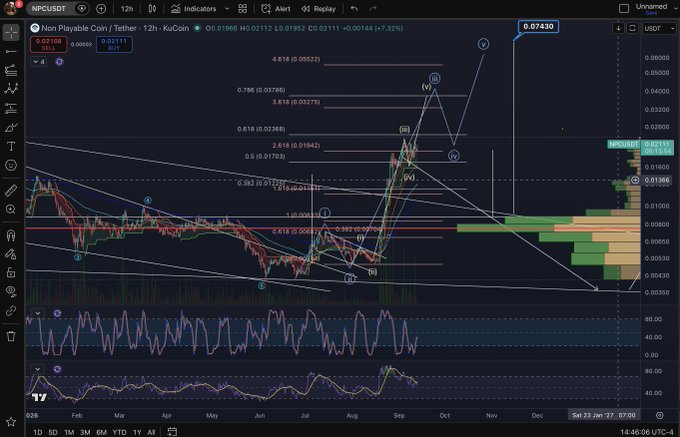
Task: Click the add symbol plus icon
Action: coord(101,9)
